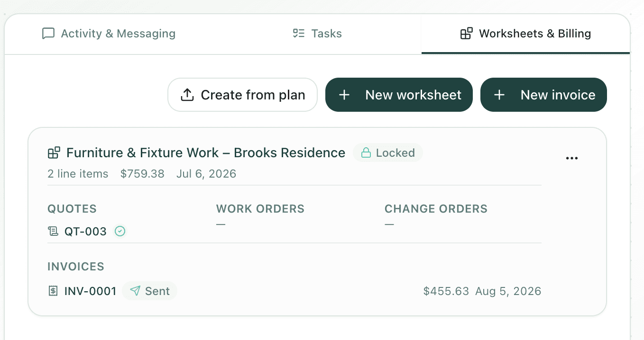This screenshot has height=340, width=644.
Task: Open Furniture & Fixture Work – Brooks Residence worksheet
Action: click(x=206, y=153)
